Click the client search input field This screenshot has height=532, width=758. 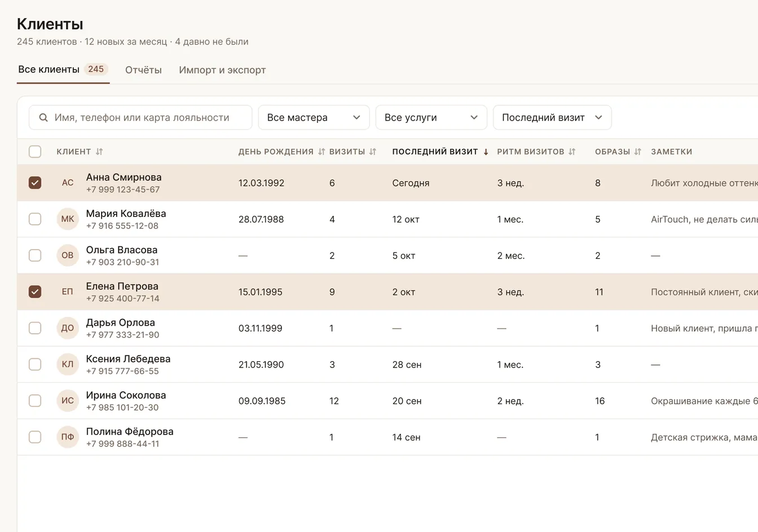[140, 118]
